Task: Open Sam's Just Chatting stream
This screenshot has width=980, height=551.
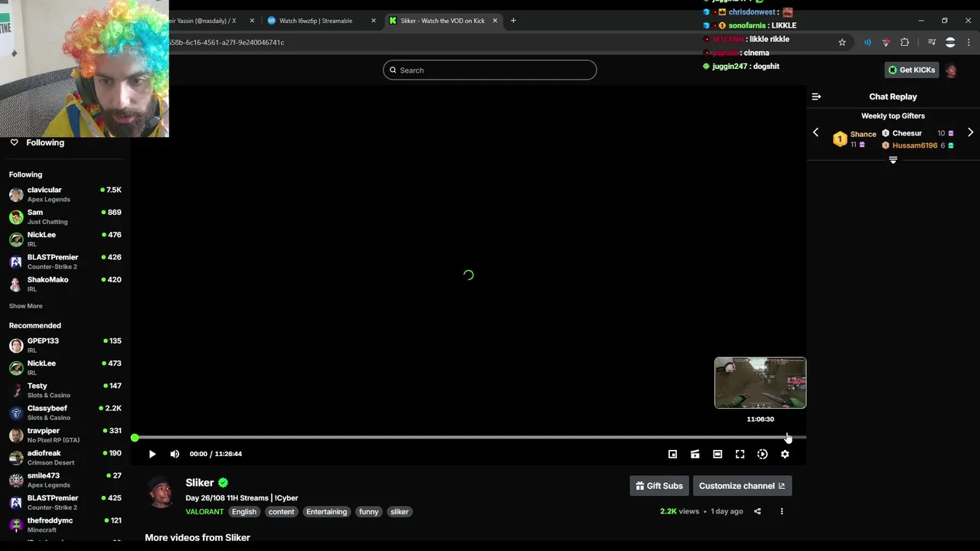Action: [x=65, y=217]
